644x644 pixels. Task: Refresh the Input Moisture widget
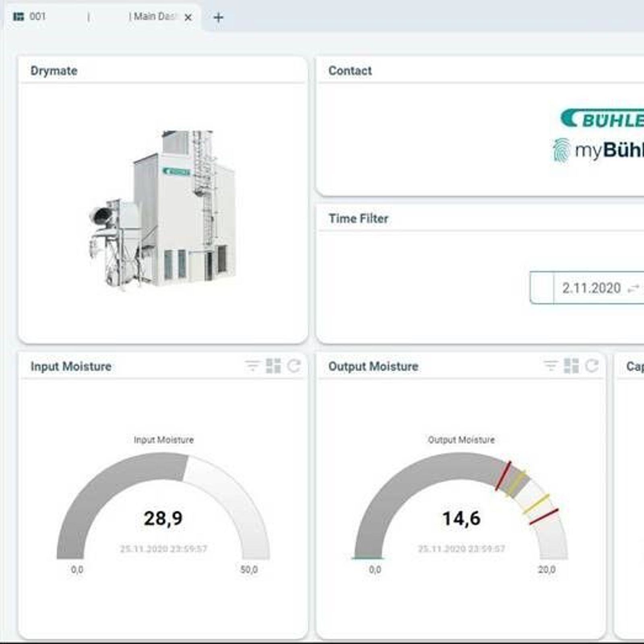pos(294,366)
